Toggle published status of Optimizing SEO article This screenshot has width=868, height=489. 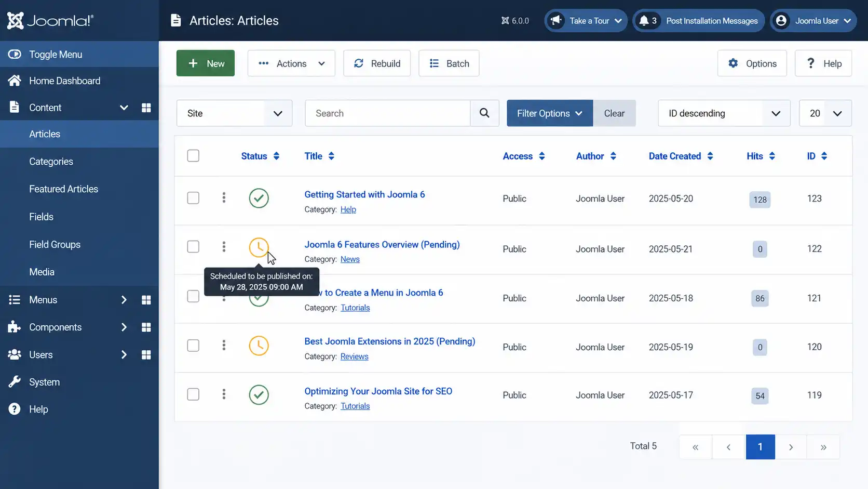tap(259, 394)
